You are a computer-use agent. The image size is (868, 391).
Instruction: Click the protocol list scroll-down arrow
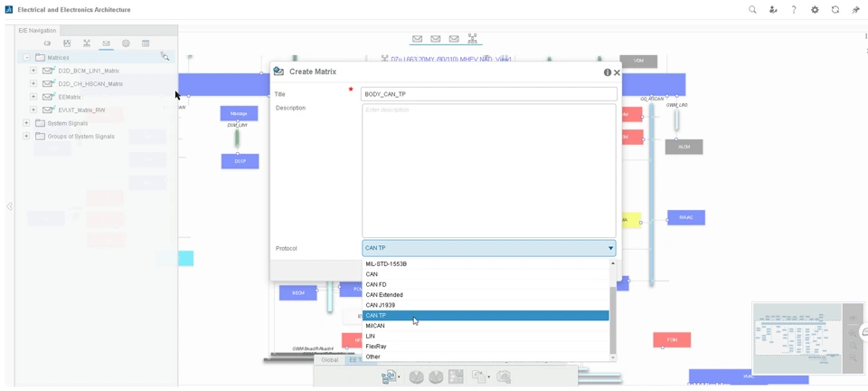613,358
